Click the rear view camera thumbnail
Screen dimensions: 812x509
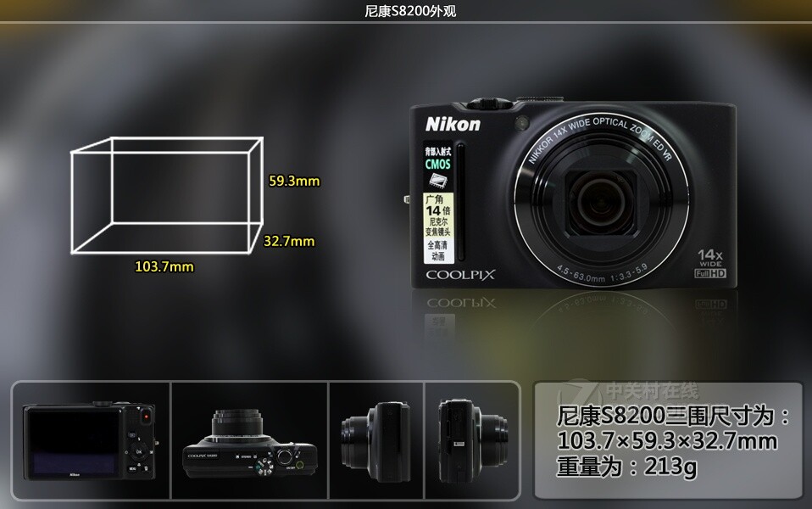point(90,441)
